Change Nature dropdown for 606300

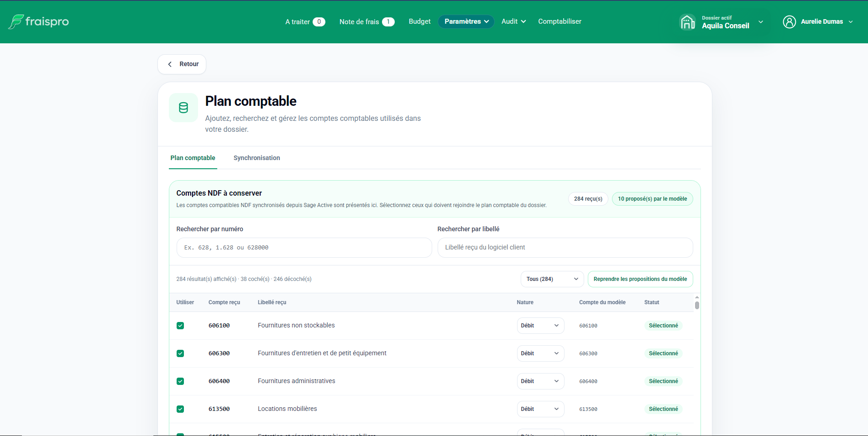(540, 353)
